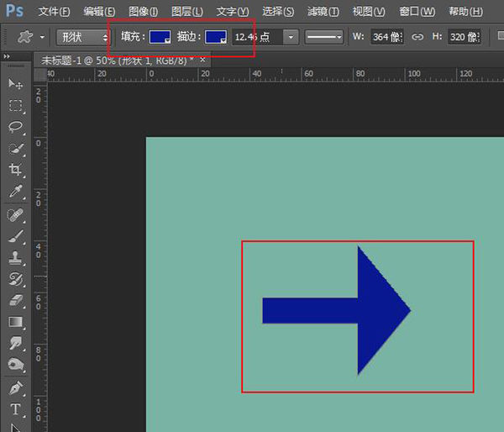This screenshot has width=504, height=432.
Task: Select the Rectangular Marquee tool
Action: coord(15,106)
